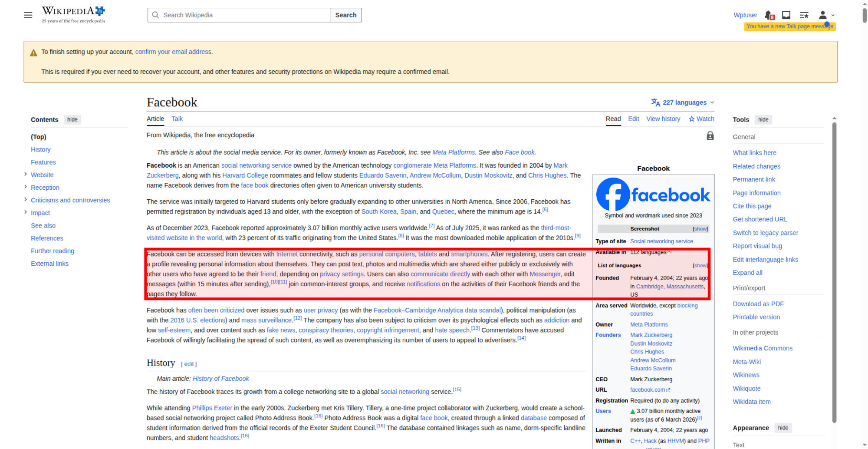Expand the Website contents section

point(26,175)
